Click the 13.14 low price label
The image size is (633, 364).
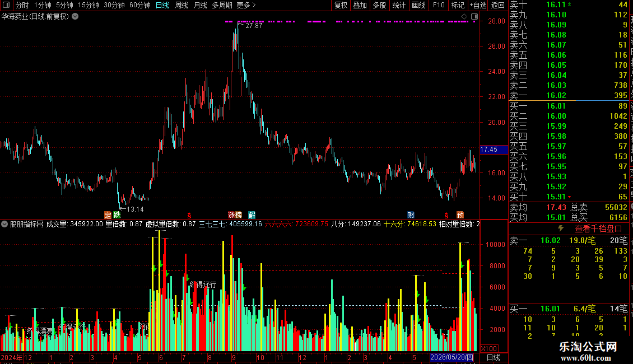(x=135, y=209)
